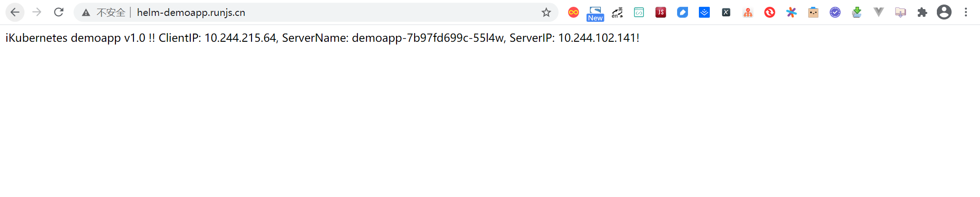Open the blue double-chevron download extension
The height and width of the screenshot is (197, 980).
click(704, 12)
